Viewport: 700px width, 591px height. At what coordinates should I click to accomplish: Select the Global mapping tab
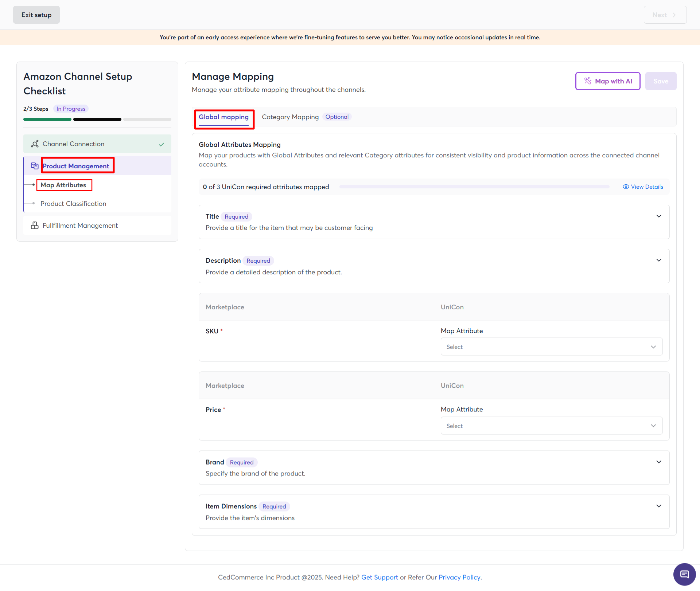click(x=223, y=117)
